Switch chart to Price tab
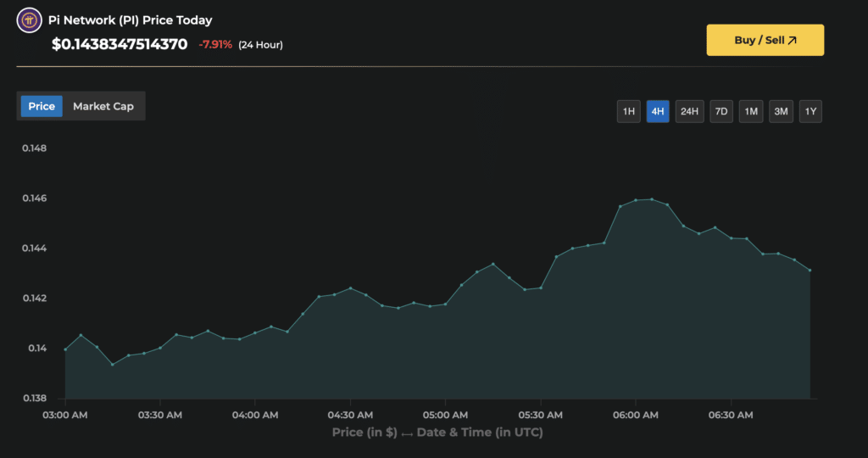Viewport: 868px width, 458px height. pyautogui.click(x=42, y=106)
